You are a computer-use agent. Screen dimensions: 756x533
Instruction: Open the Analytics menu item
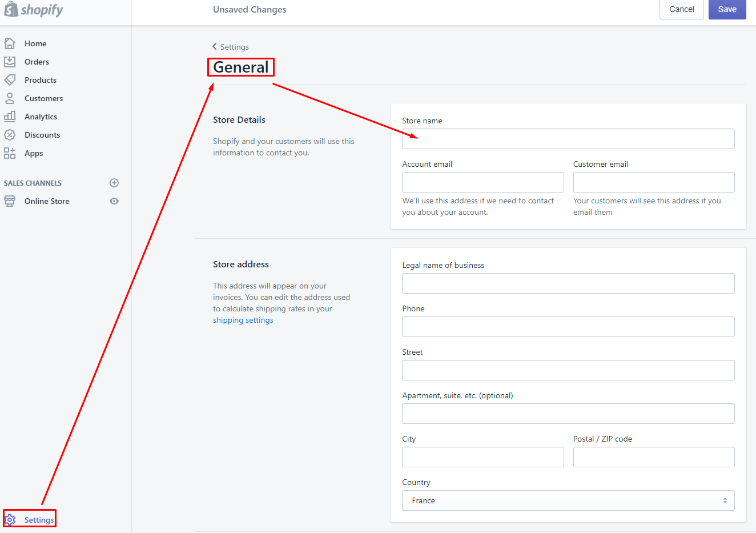click(x=41, y=117)
